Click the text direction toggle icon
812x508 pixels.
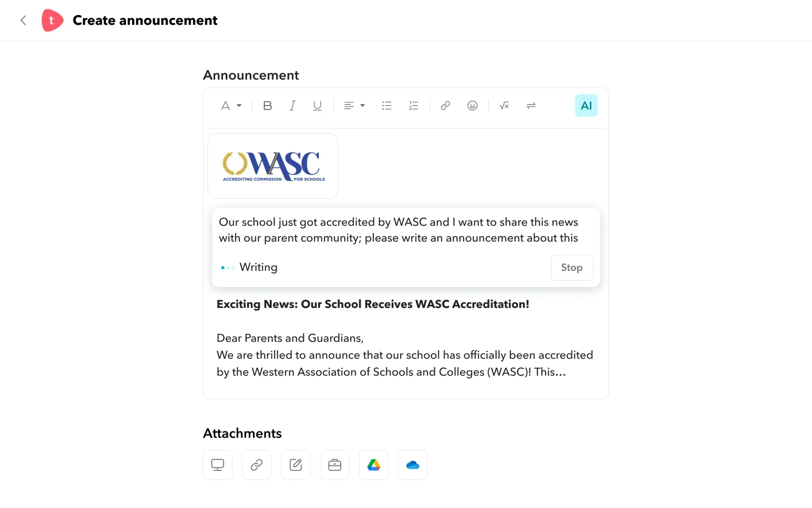tap(531, 105)
